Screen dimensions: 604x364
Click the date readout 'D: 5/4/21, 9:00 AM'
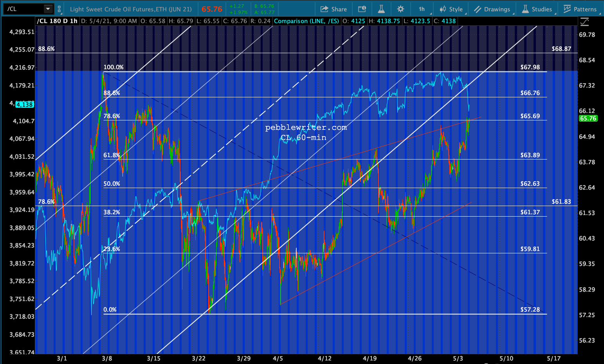coord(109,21)
